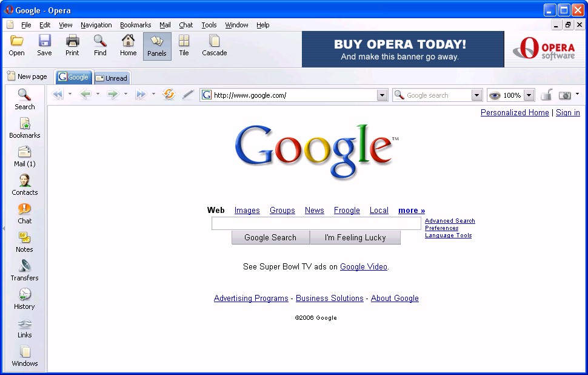
Task: Expand the camera image-mode dropdown arrow
Action: click(x=577, y=94)
